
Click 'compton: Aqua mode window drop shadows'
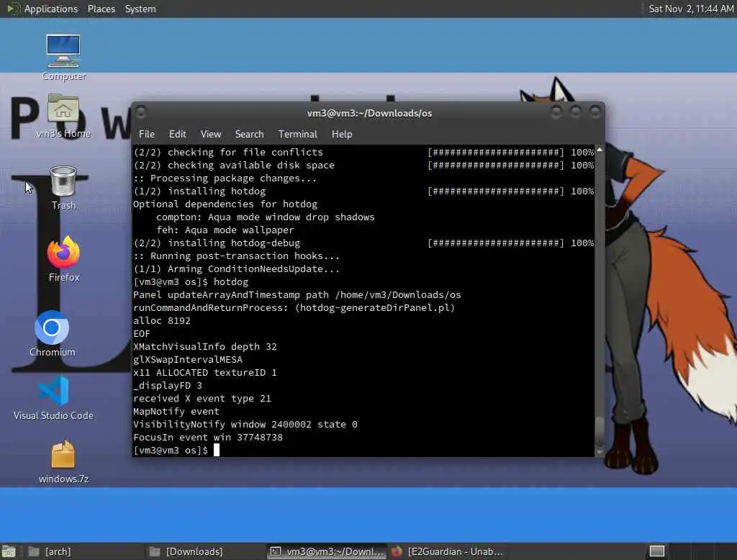click(x=266, y=217)
